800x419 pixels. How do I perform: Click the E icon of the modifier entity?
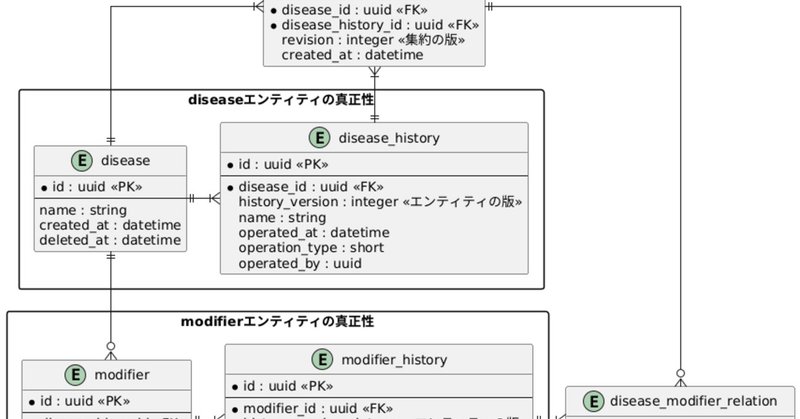point(75,375)
